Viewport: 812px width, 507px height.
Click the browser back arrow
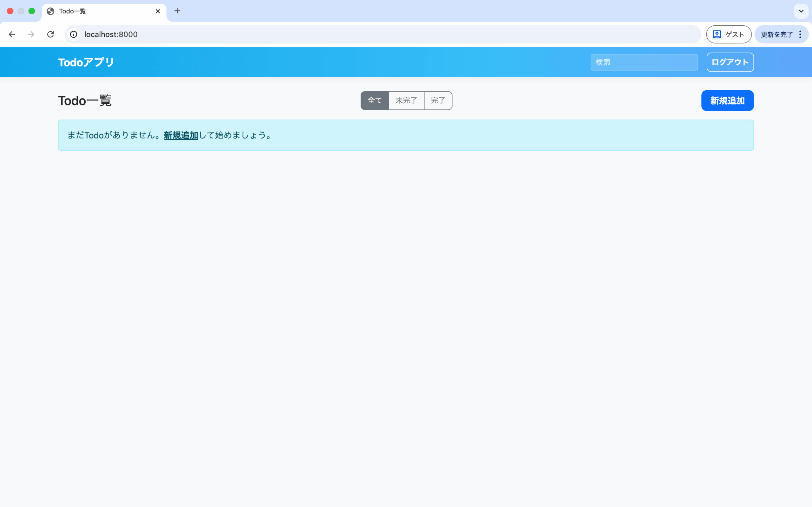[x=12, y=34]
